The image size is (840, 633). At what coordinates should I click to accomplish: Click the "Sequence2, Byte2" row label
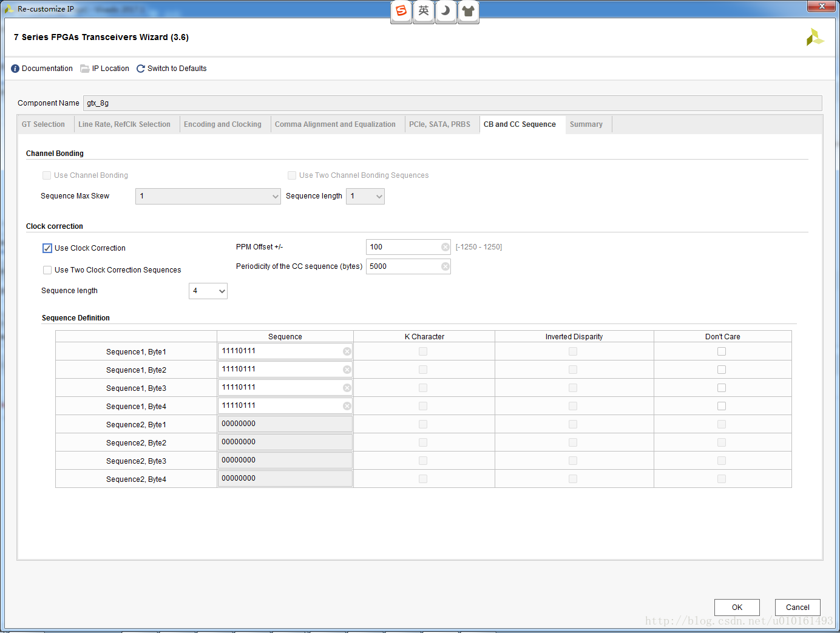pos(136,443)
